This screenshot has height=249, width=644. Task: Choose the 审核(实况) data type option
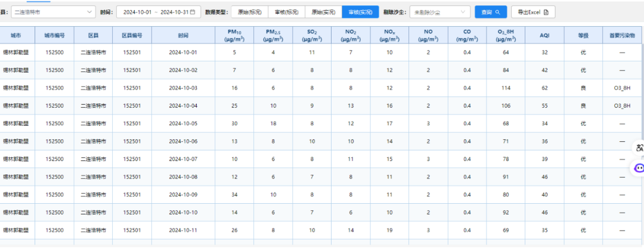(x=360, y=12)
